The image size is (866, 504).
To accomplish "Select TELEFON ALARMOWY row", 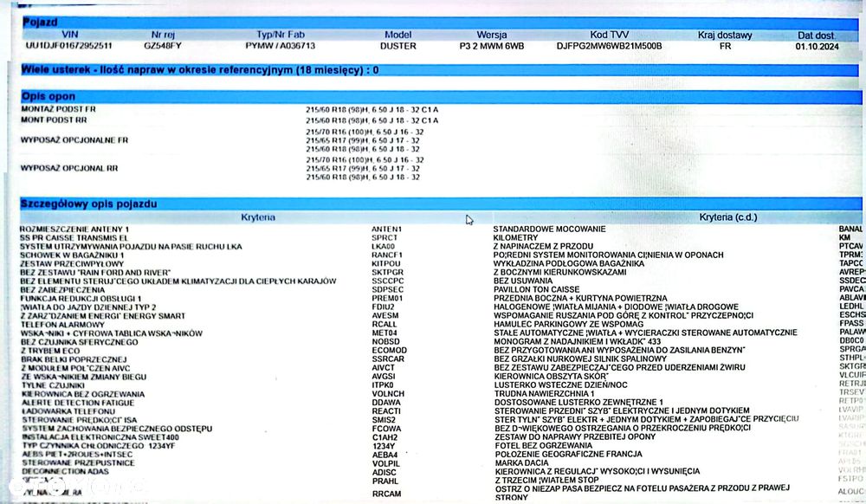I will [x=62, y=325].
